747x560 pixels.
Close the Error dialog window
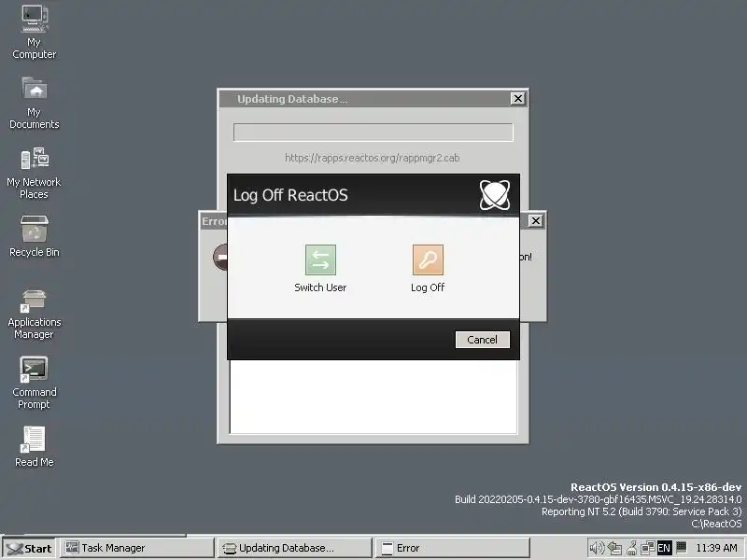click(535, 221)
